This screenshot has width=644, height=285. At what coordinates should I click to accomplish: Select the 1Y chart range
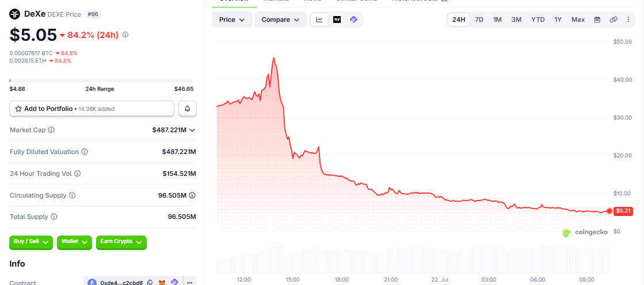558,20
